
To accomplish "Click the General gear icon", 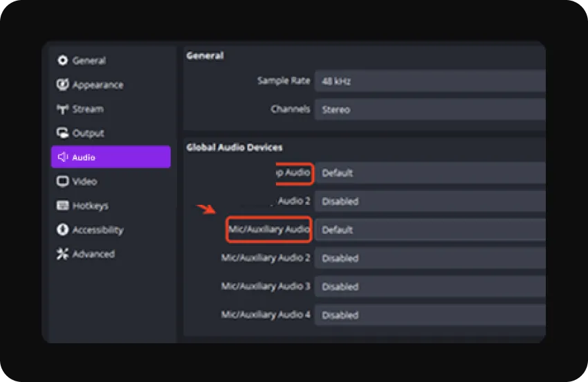I will pos(63,61).
